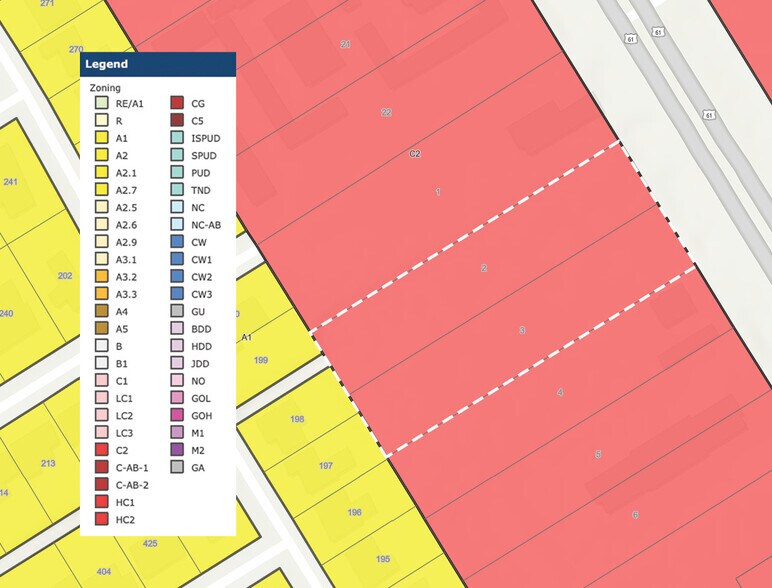Select yellow parcel 241
This screenshot has width=772, height=588.
11,182
